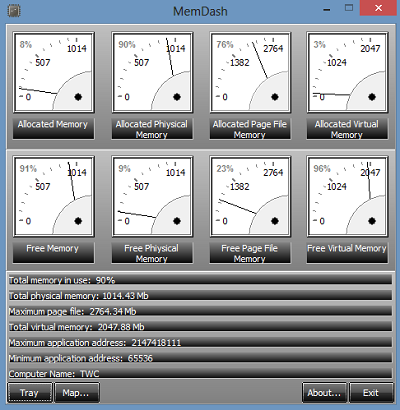Screen dimensions: 400x410
Task: Open the About... dialog
Action: [x=325, y=393]
